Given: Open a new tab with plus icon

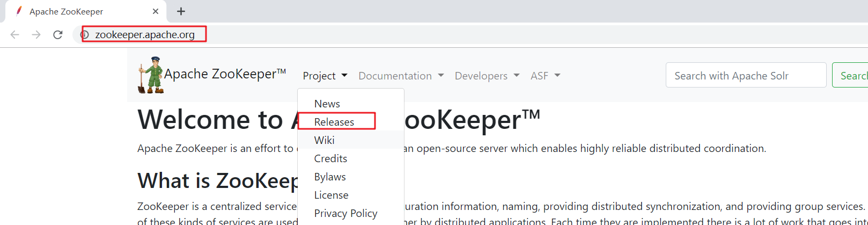Looking at the screenshot, I should tap(181, 11).
